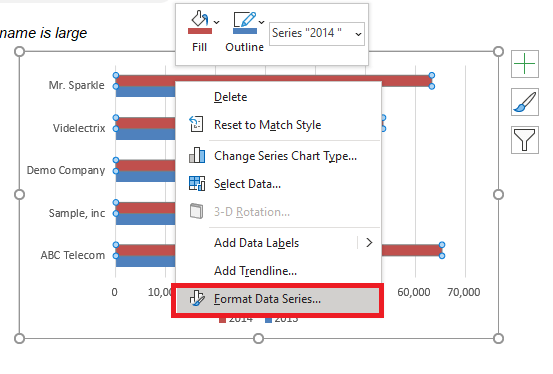Click the Select Data grid icon

click(x=197, y=183)
